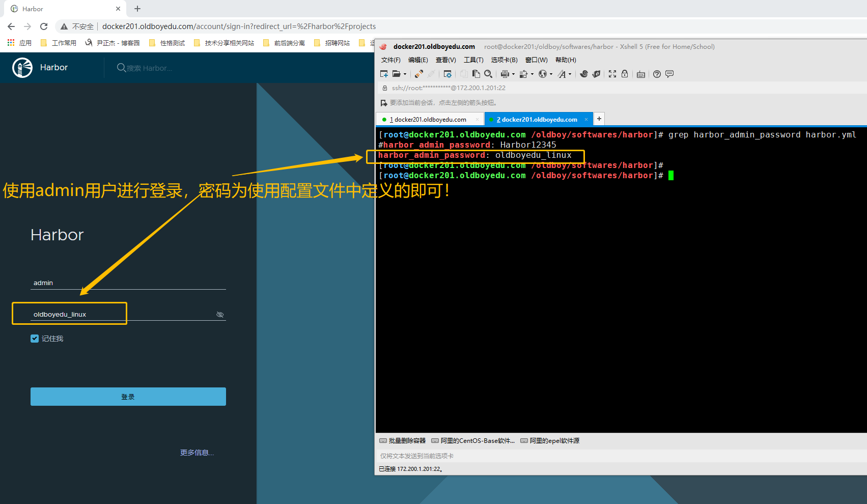The height and width of the screenshot is (504, 867).
Task: Click the reconnect plug icon in Xshell
Action: click(x=418, y=74)
